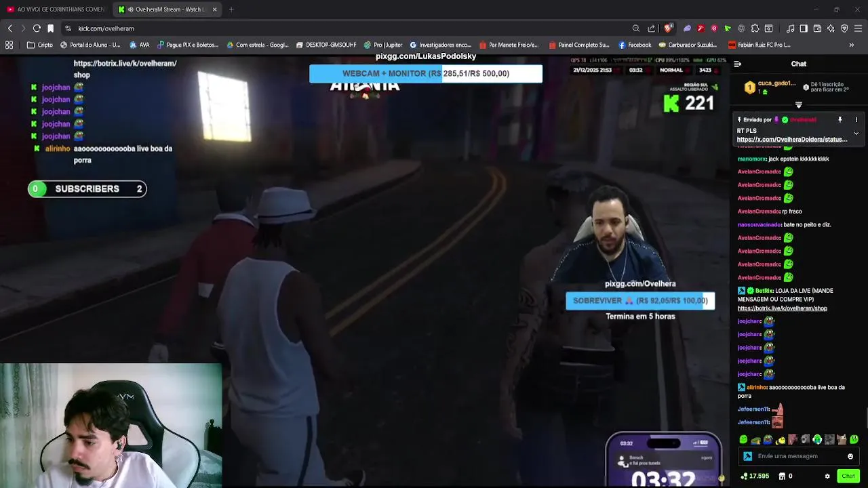Open Brave Shields lion icon
Image resolution: width=868 pixels, height=488 pixels.
[668, 28]
